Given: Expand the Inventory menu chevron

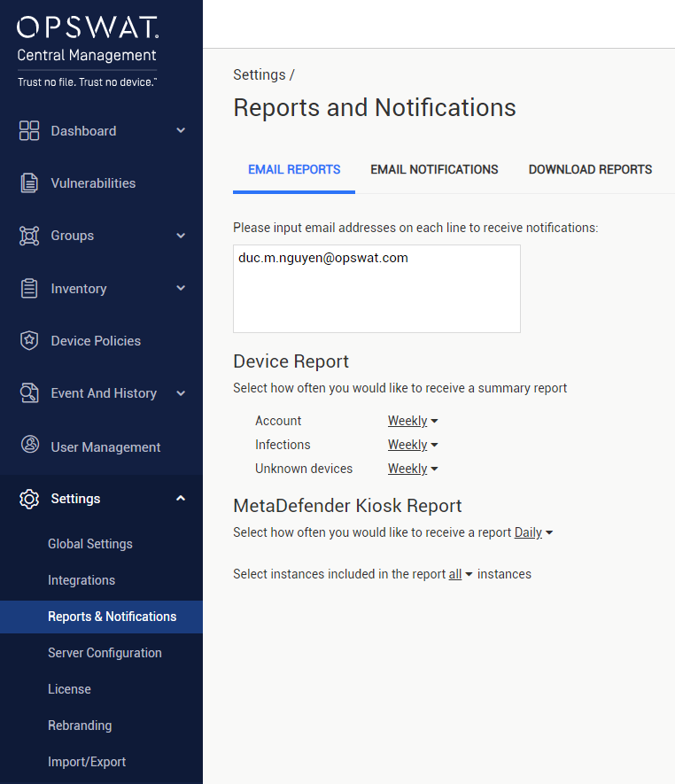Looking at the screenshot, I should click(181, 288).
